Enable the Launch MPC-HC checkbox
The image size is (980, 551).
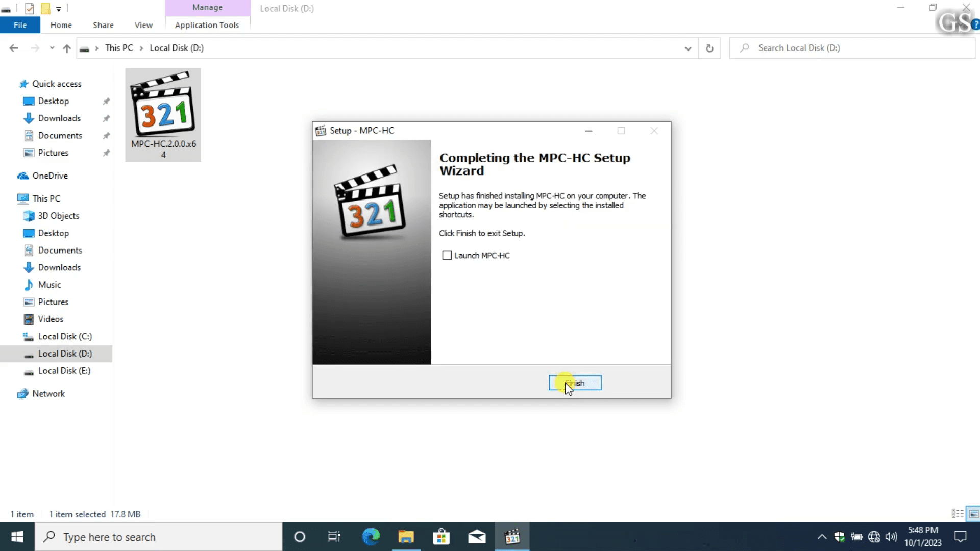pyautogui.click(x=447, y=255)
